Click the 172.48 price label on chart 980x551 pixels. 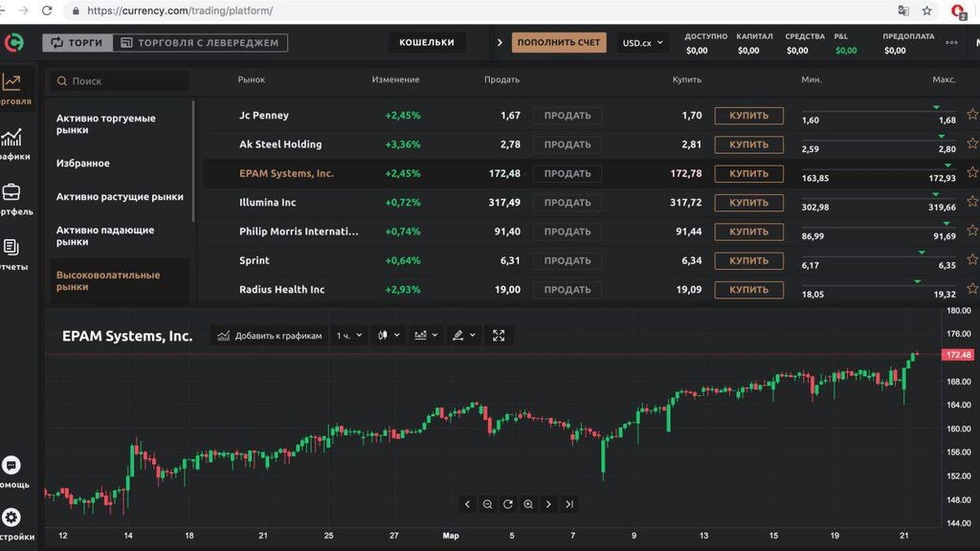tap(958, 355)
